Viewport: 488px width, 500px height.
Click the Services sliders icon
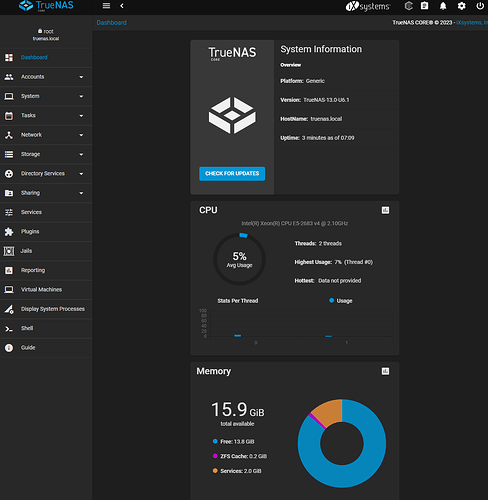pyautogui.click(x=9, y=212)
